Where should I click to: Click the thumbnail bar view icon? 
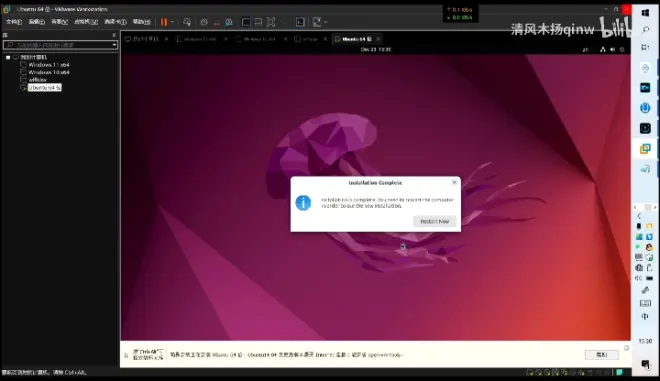[x=258, y=22]
